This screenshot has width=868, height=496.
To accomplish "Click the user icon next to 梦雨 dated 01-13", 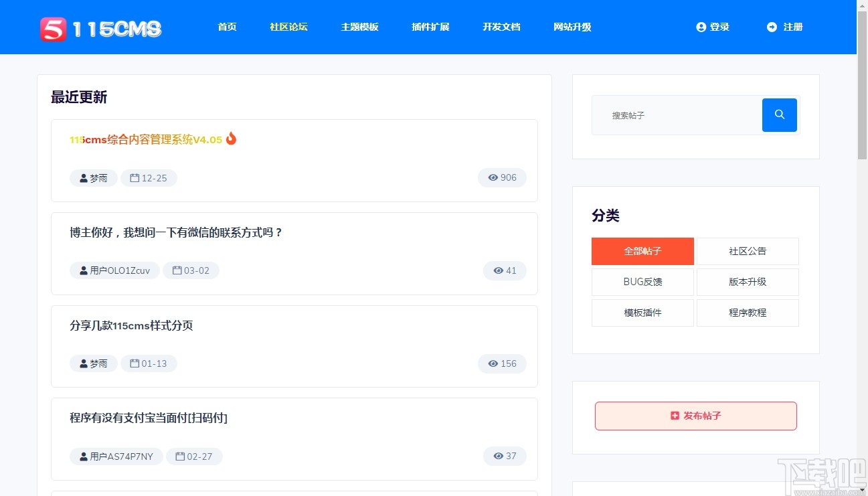I will (x=84, y=363).
